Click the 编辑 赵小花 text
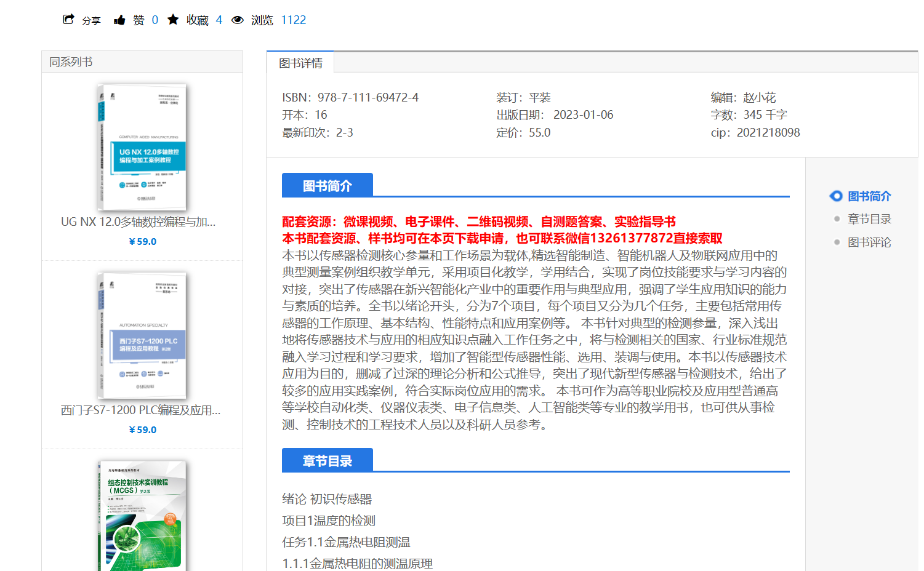The height and width of the screenshot is (571, 924). click(743, 98)
